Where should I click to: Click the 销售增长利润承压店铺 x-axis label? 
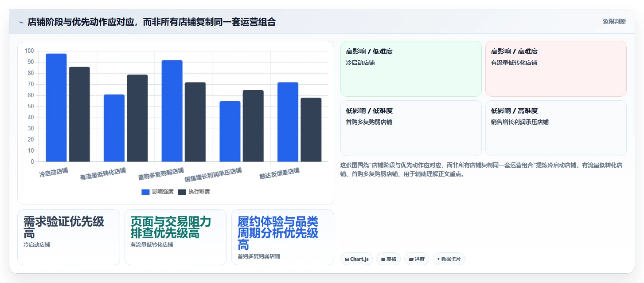213,175
